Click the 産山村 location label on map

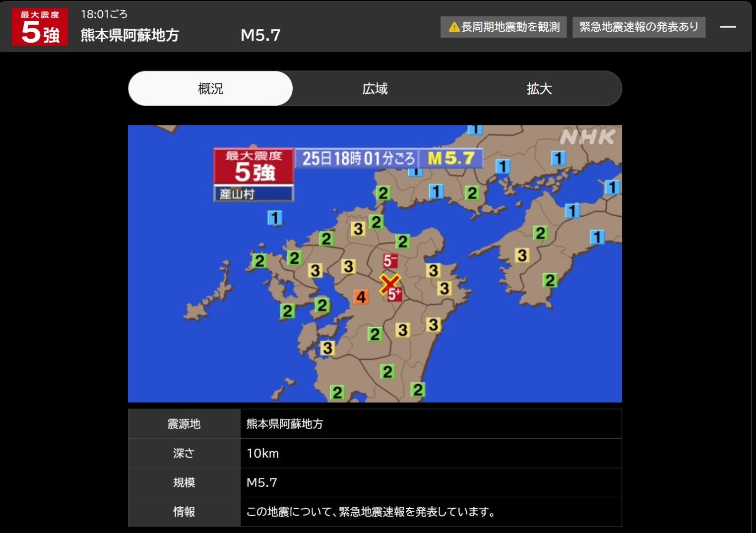253,194
